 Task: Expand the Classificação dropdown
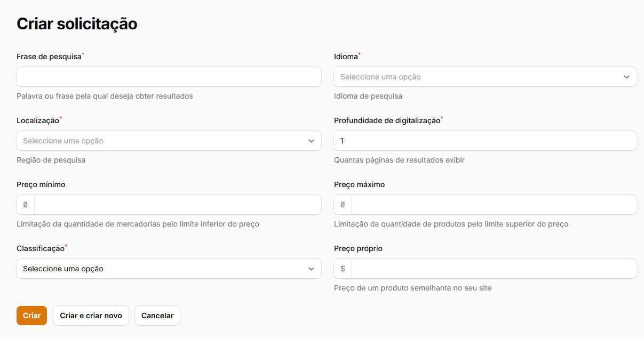(160, 269)
